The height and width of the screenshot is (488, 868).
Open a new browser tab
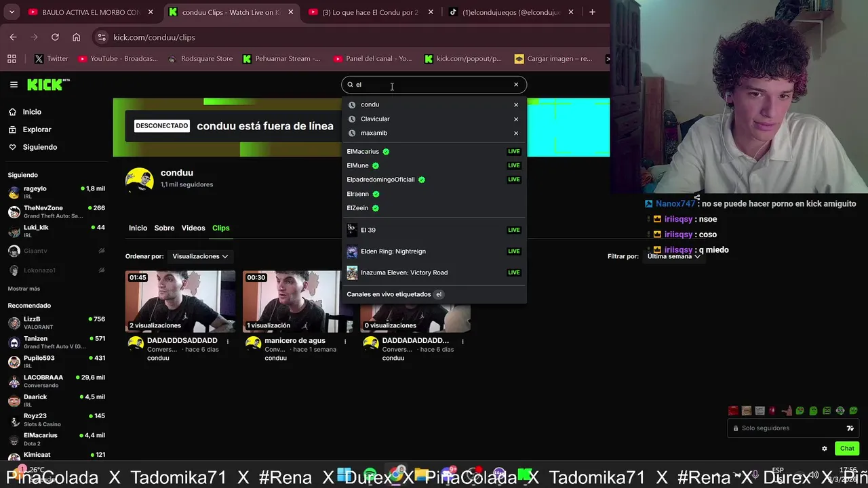[592, 12]
